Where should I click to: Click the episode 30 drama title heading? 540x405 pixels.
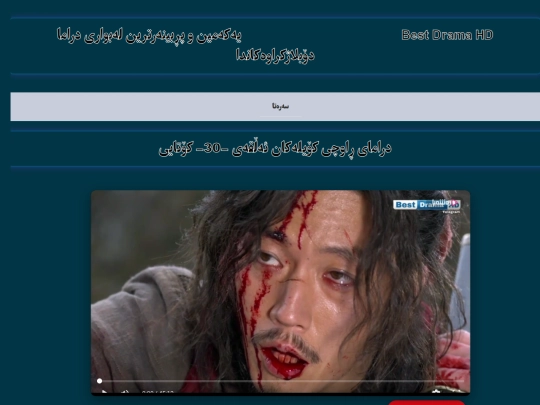[x=275, y=149]
